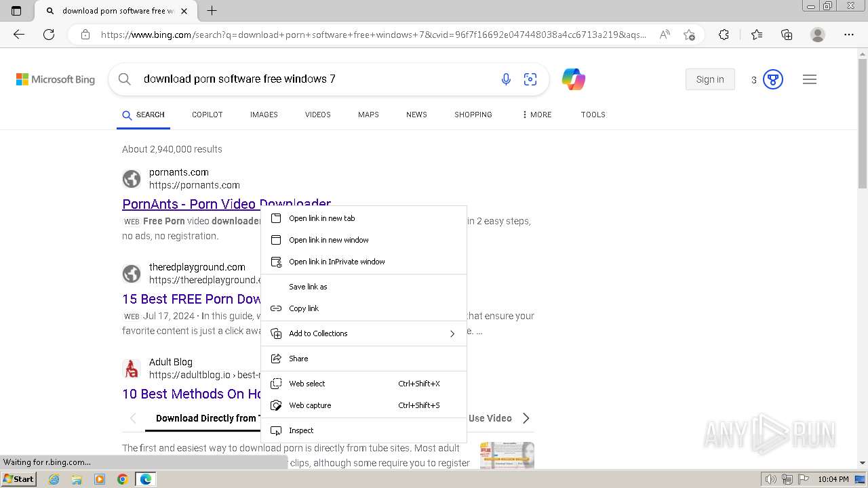Viewport: 868px width, 488px height.
Task: Open browser profile avatar
Action: [x=818, y=35]
